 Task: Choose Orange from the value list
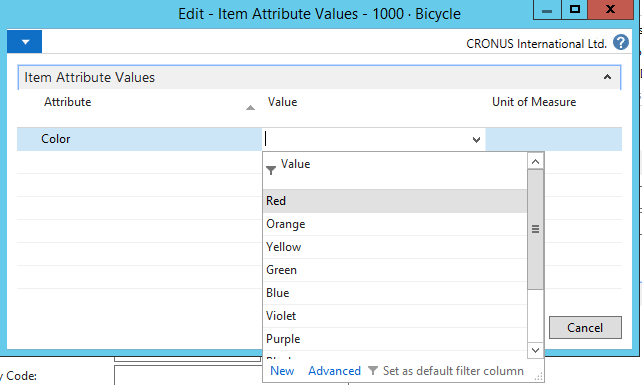[x=395, y=224]
